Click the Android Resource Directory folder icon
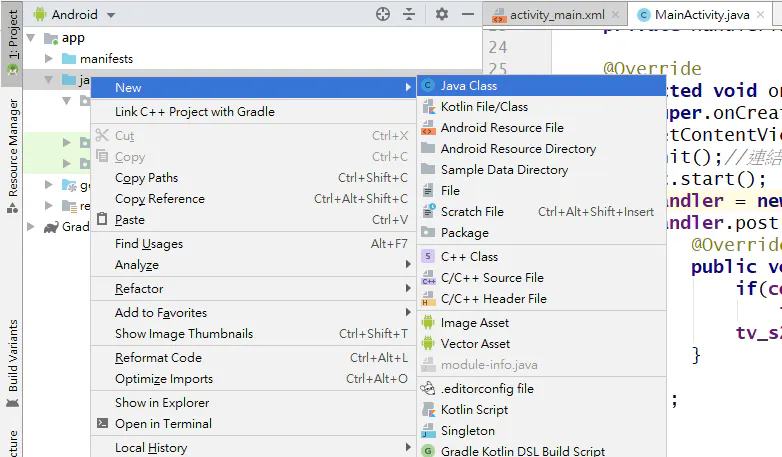 428,148
